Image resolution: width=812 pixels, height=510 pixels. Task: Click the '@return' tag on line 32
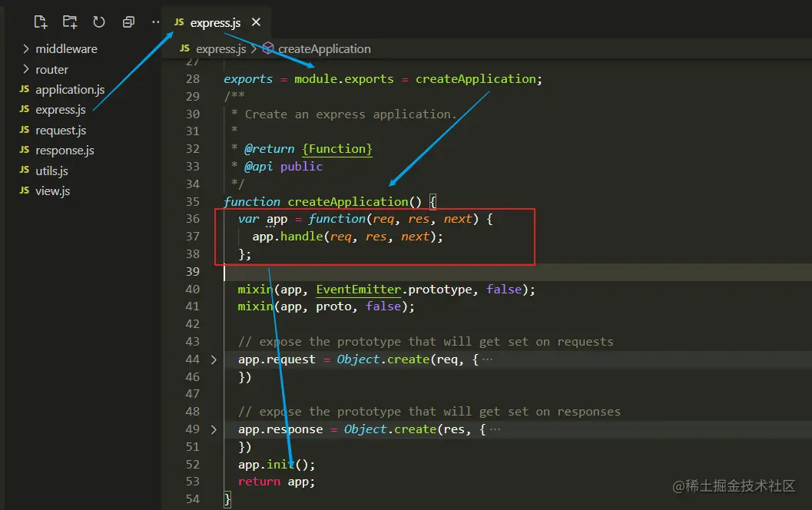pyautogui.click(x=270, y=149)
